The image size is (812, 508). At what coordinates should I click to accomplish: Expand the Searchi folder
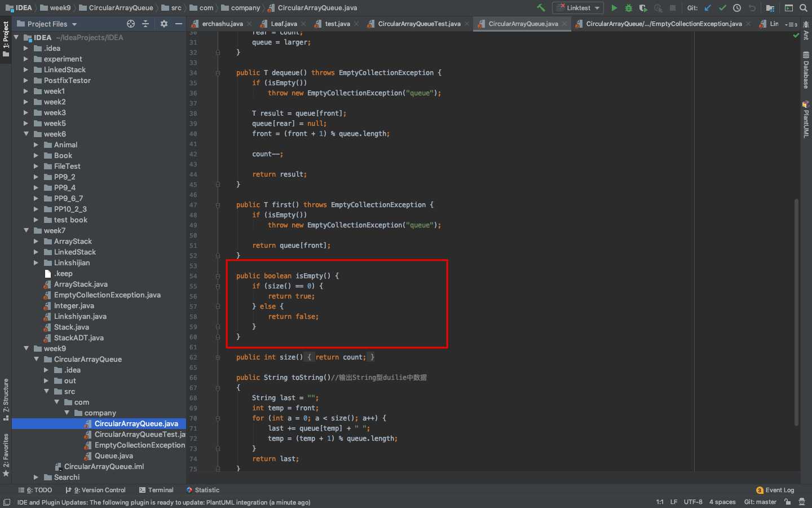click(x=36, y=478)
